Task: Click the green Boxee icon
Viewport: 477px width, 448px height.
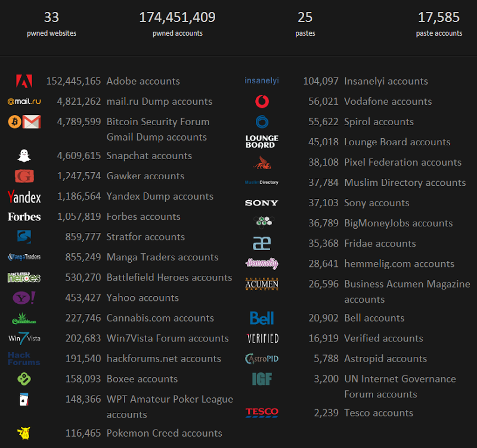Action: click(24, 379)
